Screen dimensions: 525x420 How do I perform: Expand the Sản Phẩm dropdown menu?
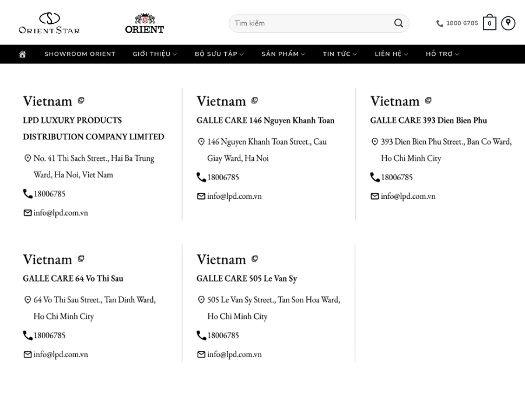[x=283, y=54]
